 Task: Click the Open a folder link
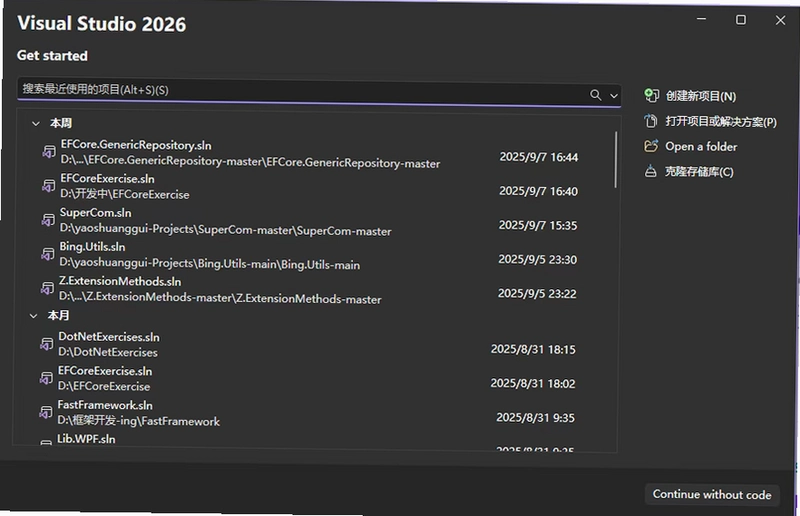(x=701, y=146)
